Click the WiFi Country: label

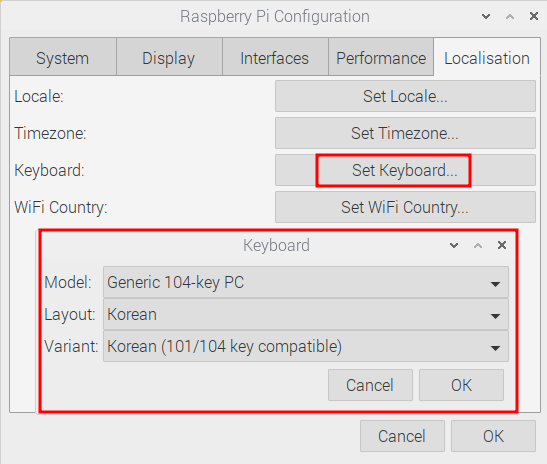[61, 208]
